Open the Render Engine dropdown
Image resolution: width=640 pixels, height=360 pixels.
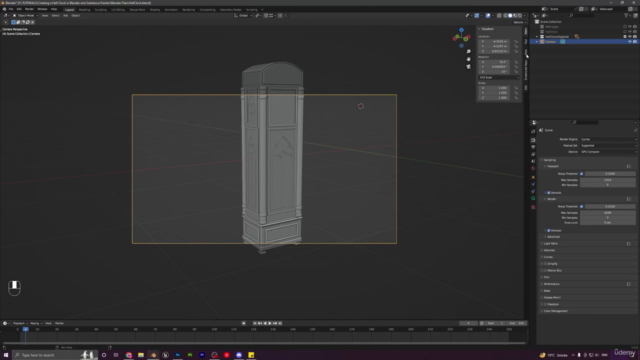tap(608, 139)
